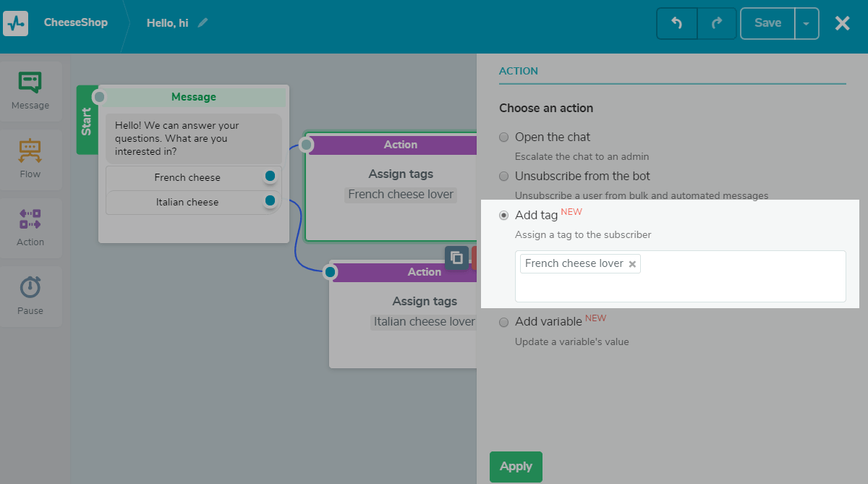Remove the French cheese lover tag
The width and height of the screenshot is (868, 484).
(633, 263)
